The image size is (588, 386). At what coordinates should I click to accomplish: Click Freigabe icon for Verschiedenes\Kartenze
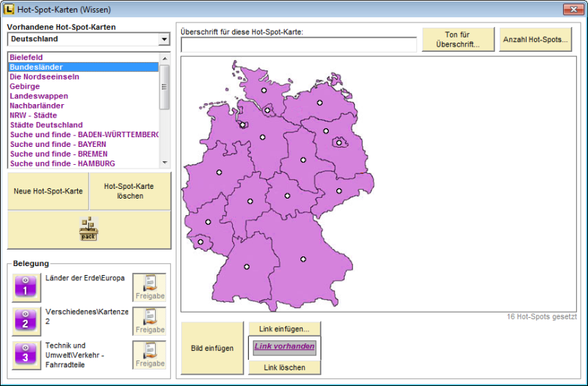point(149,321)
